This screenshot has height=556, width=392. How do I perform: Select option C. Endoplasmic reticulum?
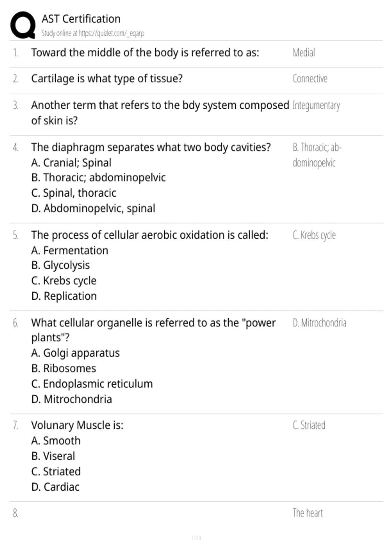click(92, 384)
